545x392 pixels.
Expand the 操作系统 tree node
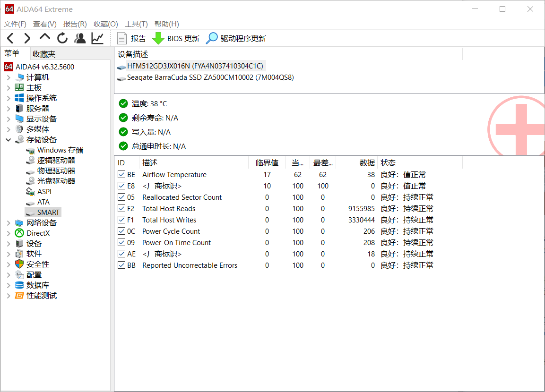[x=9, y=98]
